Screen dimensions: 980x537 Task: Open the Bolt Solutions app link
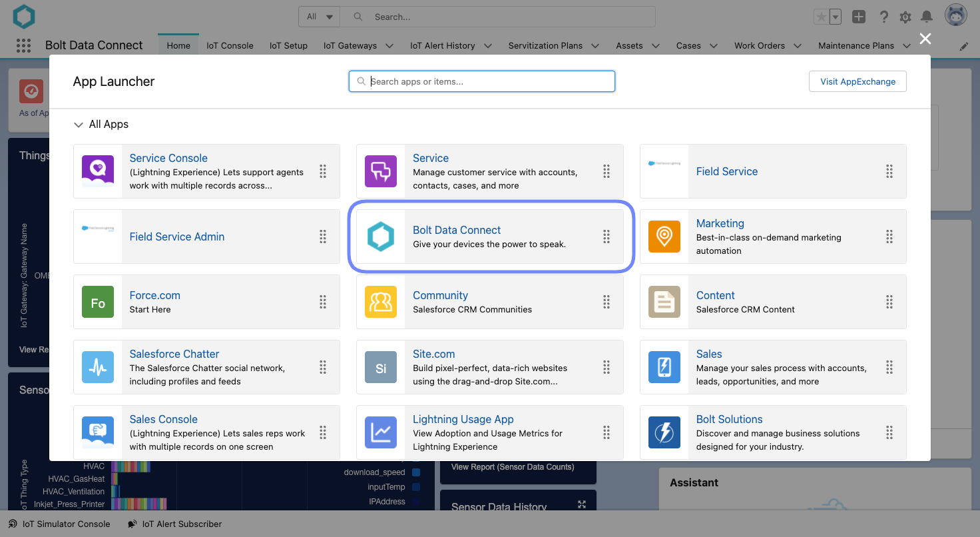(x=730, y=419)
